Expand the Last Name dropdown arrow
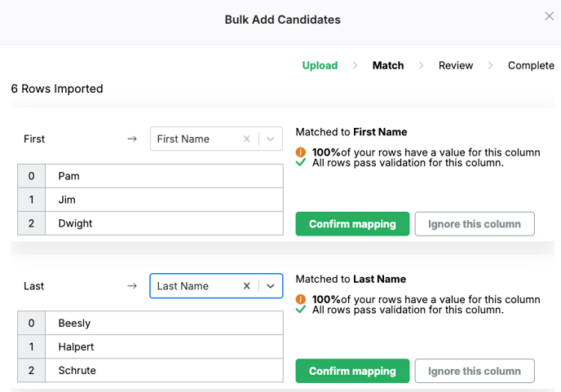 (x=271, y=286)
